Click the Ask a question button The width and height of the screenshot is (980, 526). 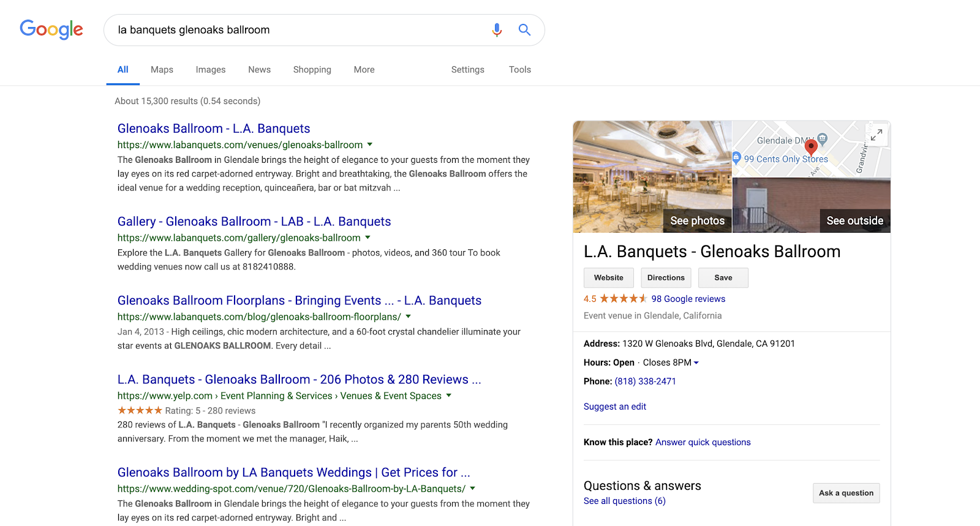pos(846,493)
